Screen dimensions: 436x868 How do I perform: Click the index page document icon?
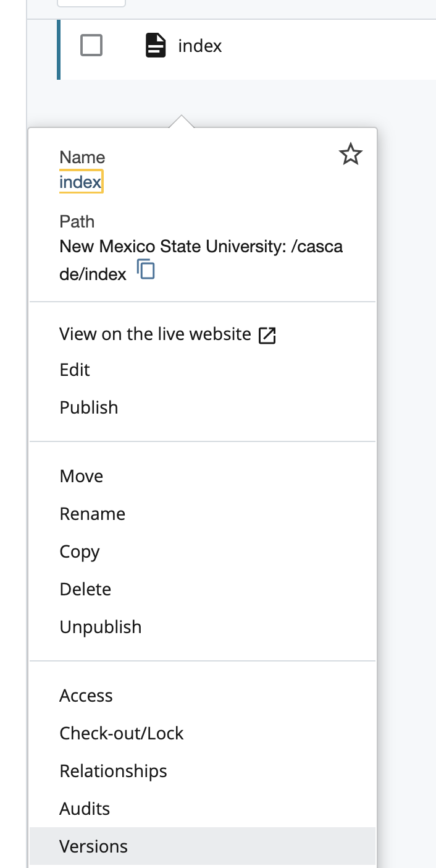pyautogui.click(x=156, y=46)
